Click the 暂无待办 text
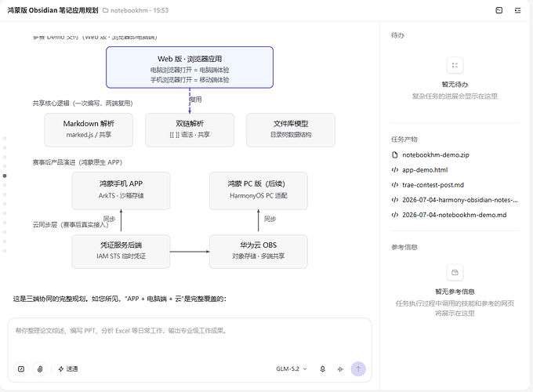Image resolution: width=533 pixels, height=392 pixels. click(x=455, y=85)
